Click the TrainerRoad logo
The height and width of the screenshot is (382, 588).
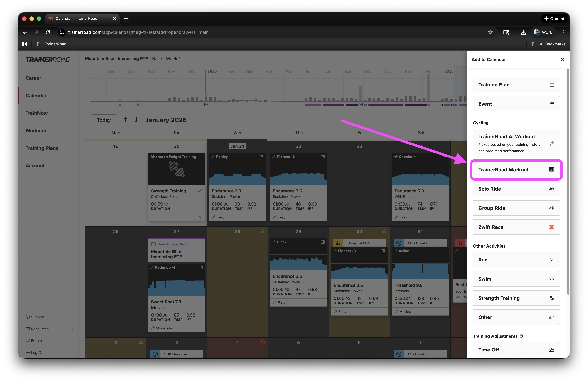coord(48,60)
